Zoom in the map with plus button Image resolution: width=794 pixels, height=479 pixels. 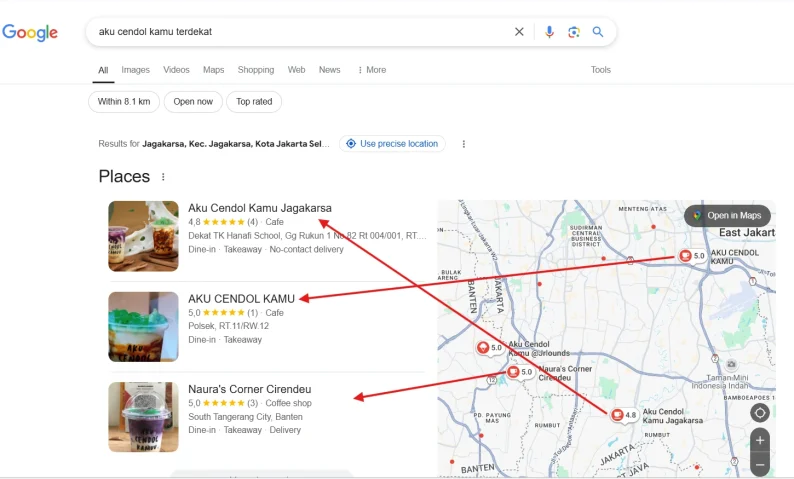click(760, 441)
